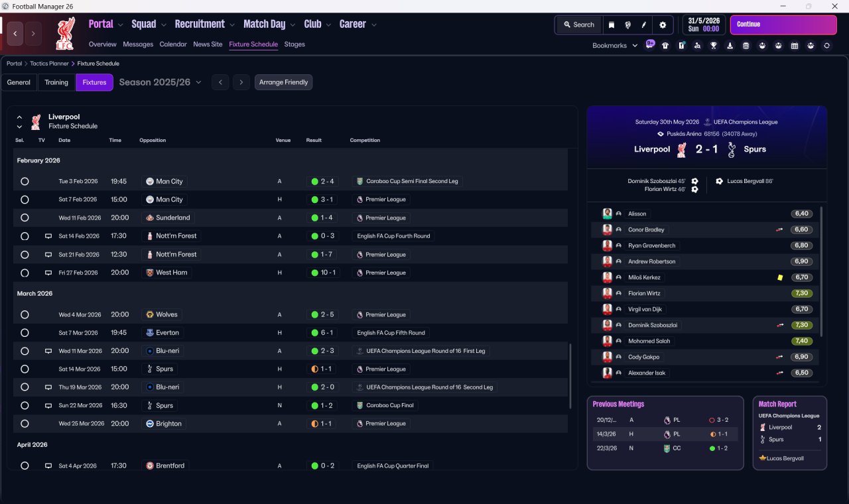Expand the Career menu dropdown arrow
Image resolution: width=849 pixels, height=504 pixels.
coord(373,25)
